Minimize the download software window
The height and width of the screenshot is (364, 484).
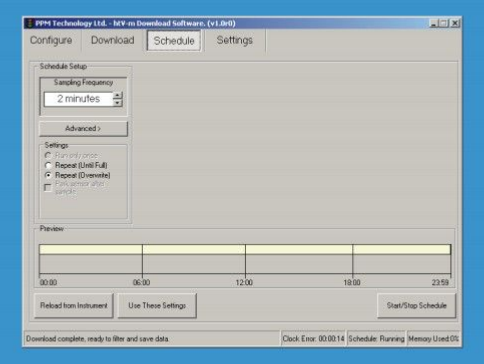click(x=433, y=23)
